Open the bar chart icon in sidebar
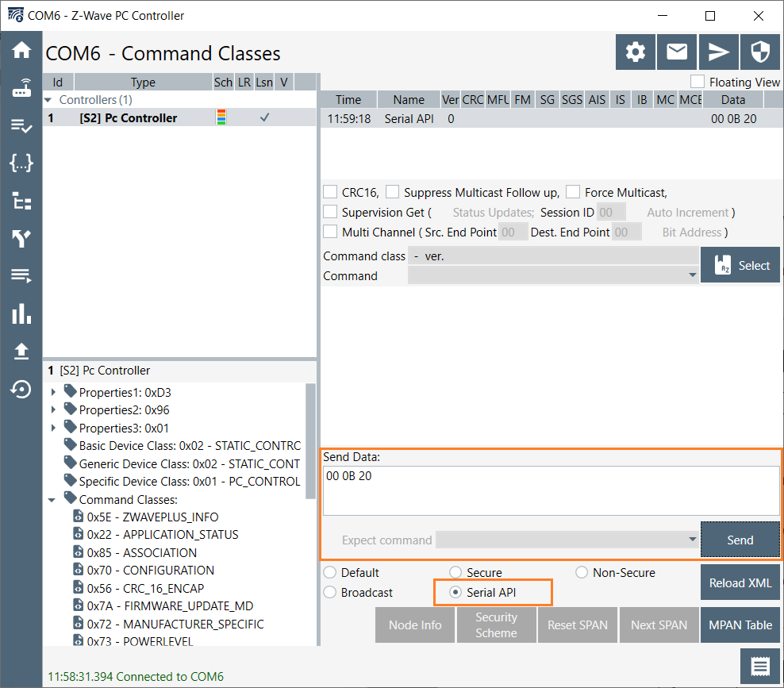Image resolution: width=784 pixels, height=688 pixels. pos(21,314)
